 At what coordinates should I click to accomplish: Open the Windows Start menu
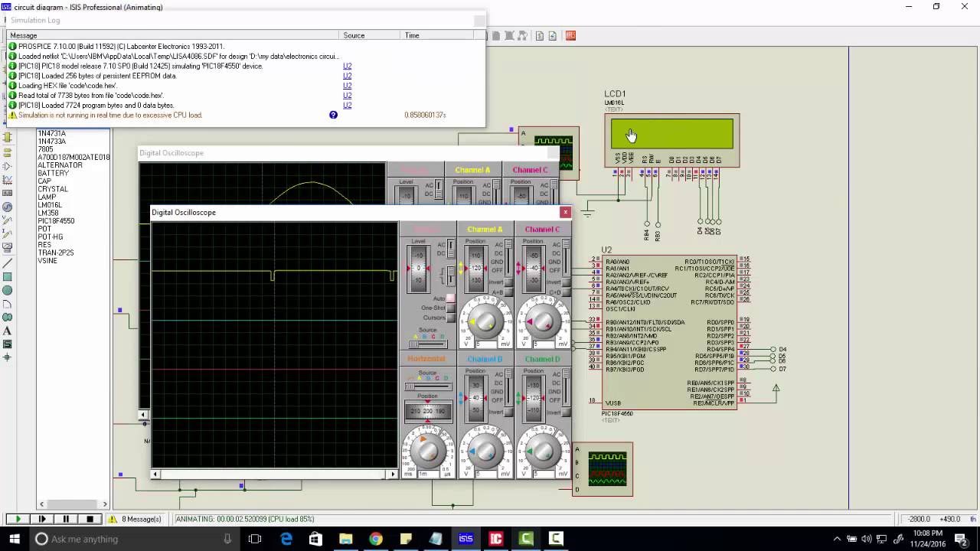point(15,539)
